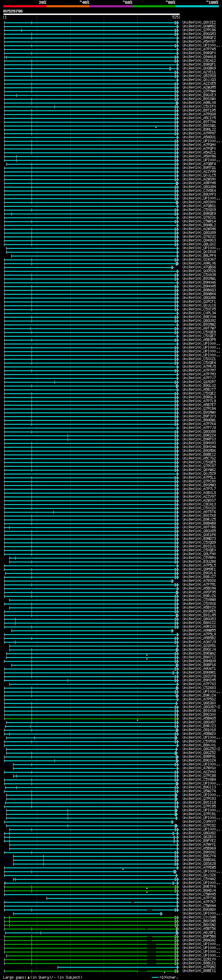Open hit UniRef100_Q9XIE2

[x=199, y=23]
